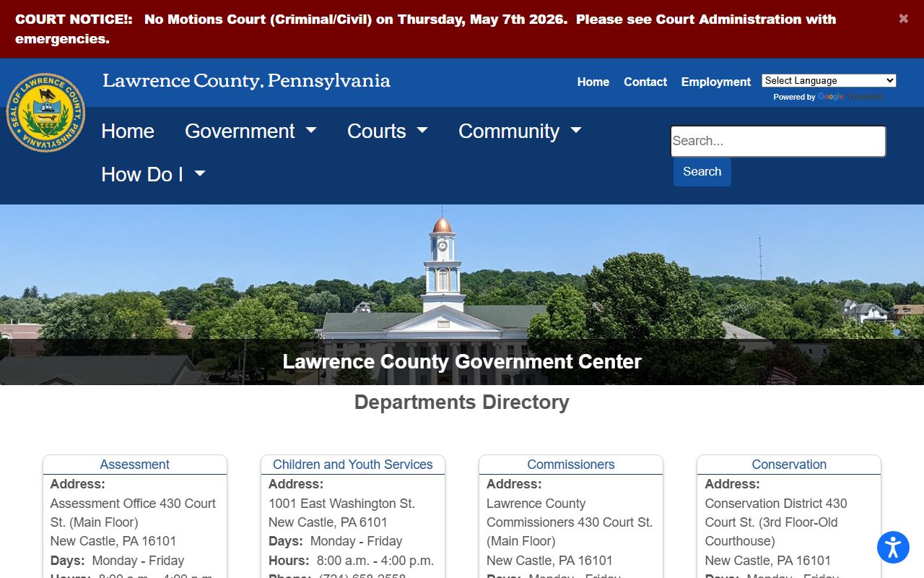
Task: Open the accessibility options widget
Action: pos(893,547)
